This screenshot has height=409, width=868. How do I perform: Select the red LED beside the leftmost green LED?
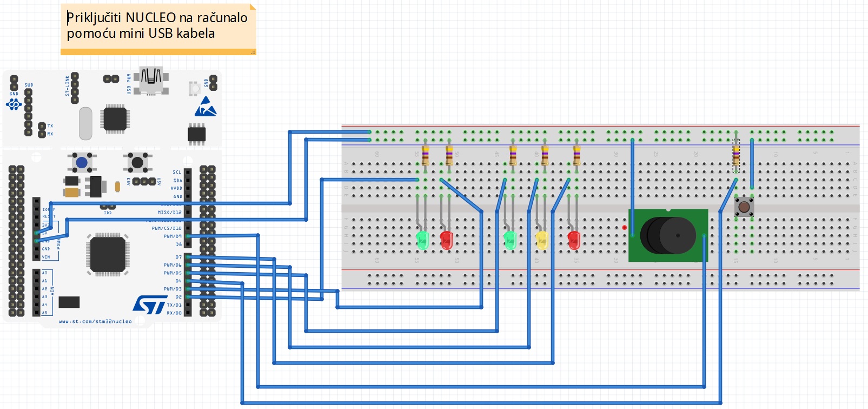coord(447,240)
